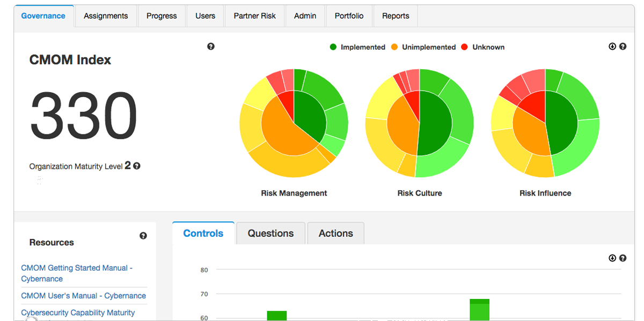The image size is (644, 321).
Task: Select the Actions tab
Action: tap(335, 234)
